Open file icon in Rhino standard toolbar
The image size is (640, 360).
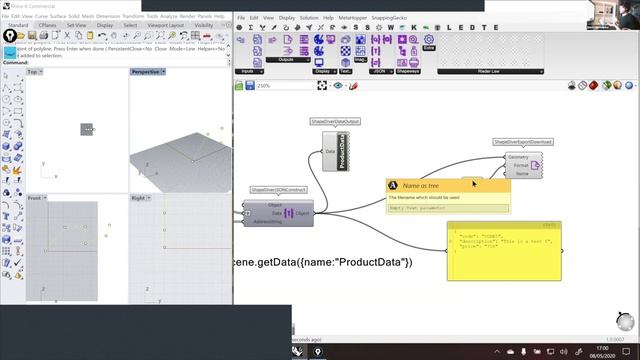click(21, 36)
